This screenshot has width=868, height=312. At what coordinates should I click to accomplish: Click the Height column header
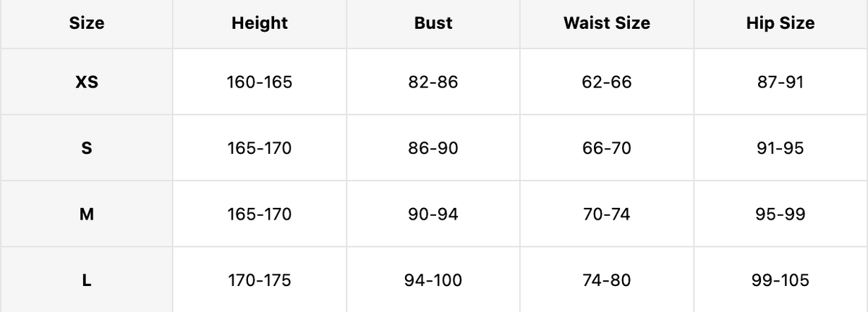[x=260, y=23]
